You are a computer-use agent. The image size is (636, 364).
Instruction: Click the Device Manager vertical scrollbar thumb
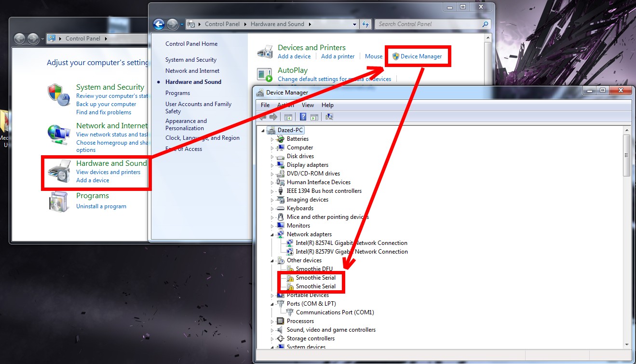(626, 155)
